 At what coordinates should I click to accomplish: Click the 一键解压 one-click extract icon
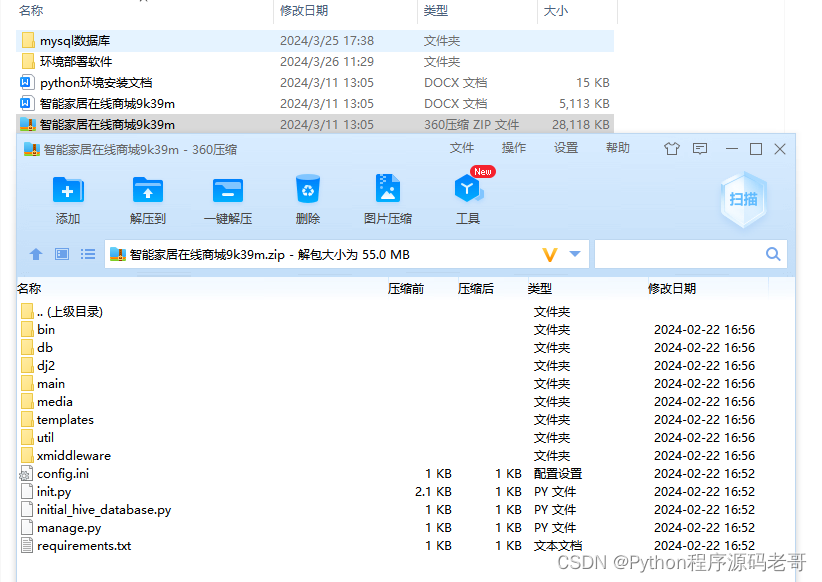pyautogui.click(x=228, y=190)
